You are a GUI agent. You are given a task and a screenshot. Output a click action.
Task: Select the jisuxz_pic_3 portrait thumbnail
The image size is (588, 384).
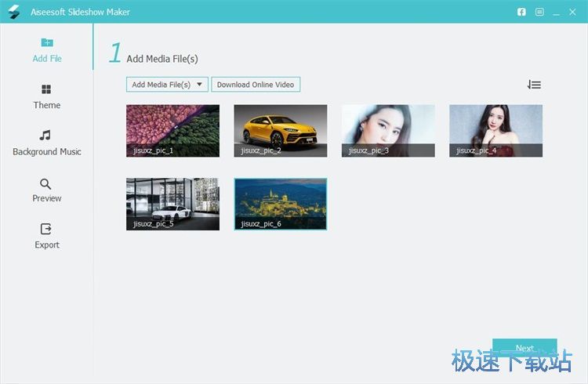pyautogui.click(x=388, y=130)
